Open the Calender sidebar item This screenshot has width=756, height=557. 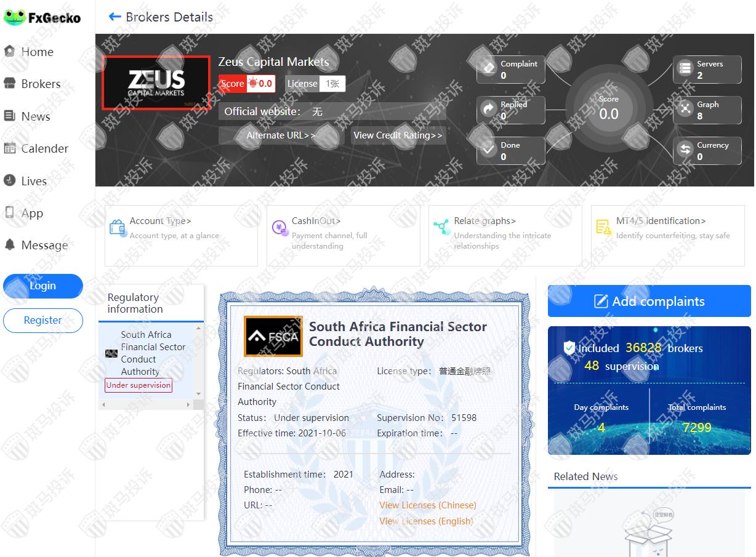pyautogui.click(x=44, y=148)
